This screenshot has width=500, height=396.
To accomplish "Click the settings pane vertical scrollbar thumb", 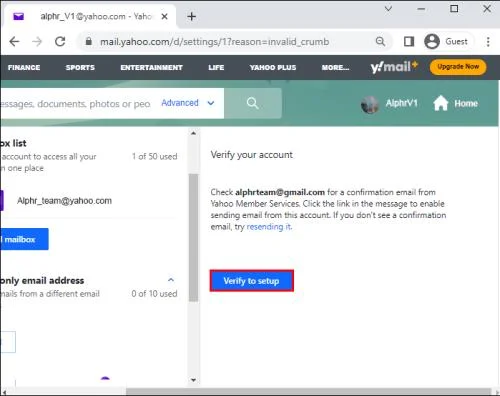I will 193,237.
